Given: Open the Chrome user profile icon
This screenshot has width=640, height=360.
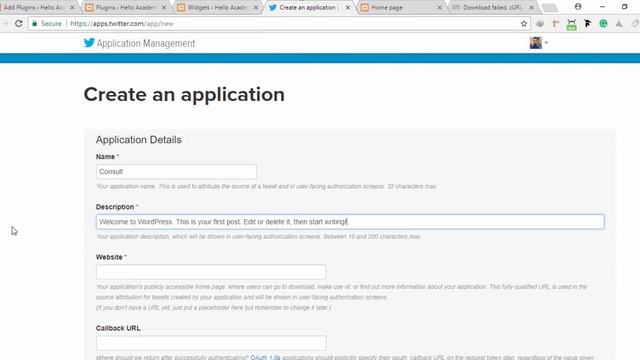Looking at the screenshot, I should [578, 7].
